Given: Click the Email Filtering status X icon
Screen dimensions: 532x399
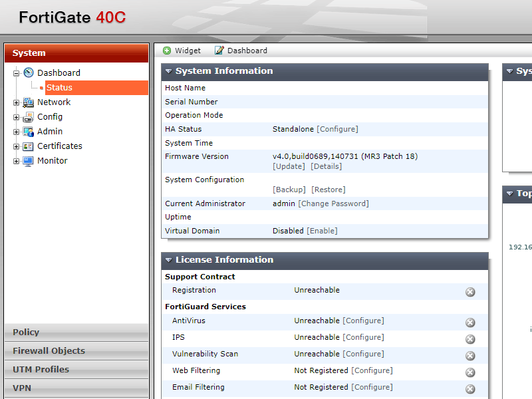Looking at the screenshot, I should (470, 389).
